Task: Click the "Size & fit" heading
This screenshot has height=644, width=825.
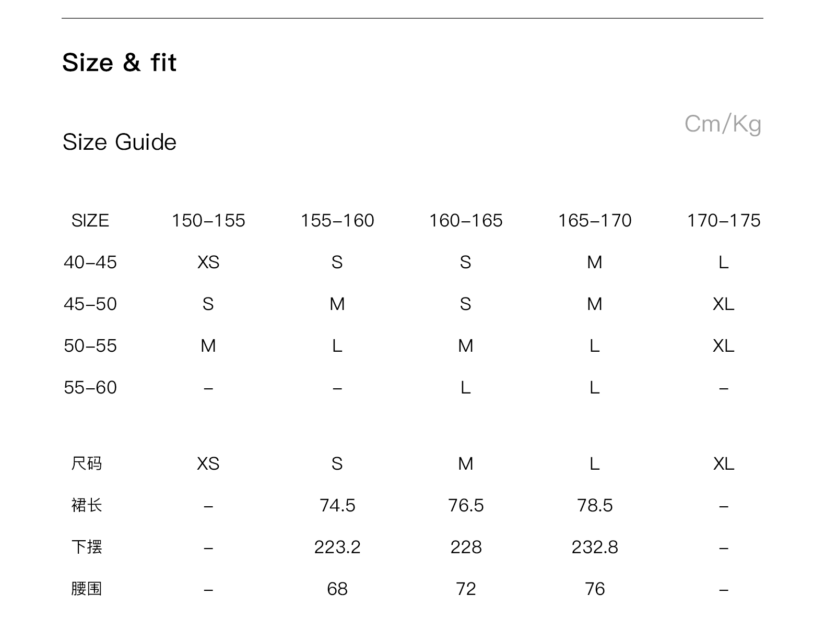Action: pyautogui.click(x=119, y=63)
